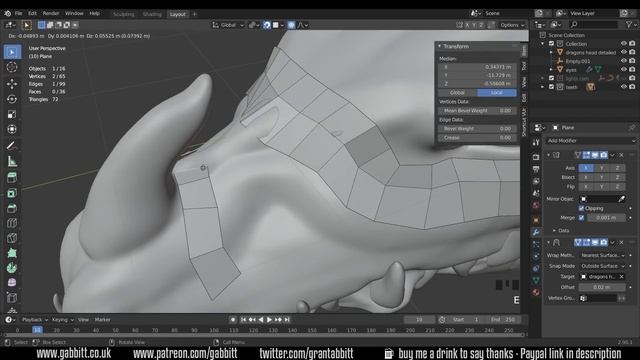Open the Edit menu

pos(32,13)
